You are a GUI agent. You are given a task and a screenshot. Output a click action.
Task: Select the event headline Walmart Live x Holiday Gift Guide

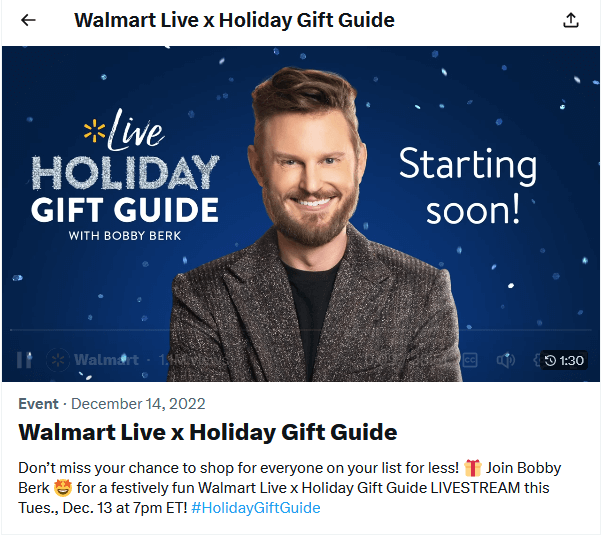click(x=208, y=432)
